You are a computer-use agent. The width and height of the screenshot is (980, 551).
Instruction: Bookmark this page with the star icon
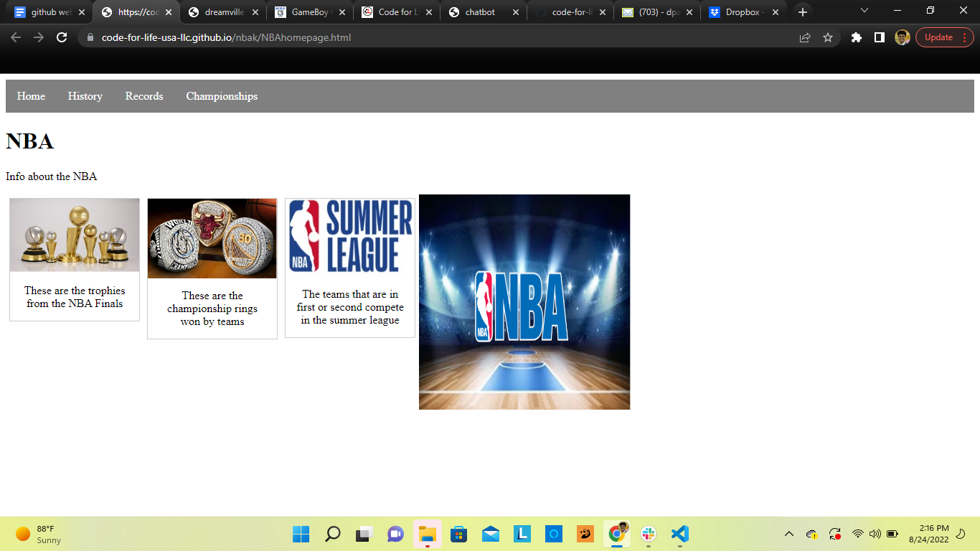point(828,37)
